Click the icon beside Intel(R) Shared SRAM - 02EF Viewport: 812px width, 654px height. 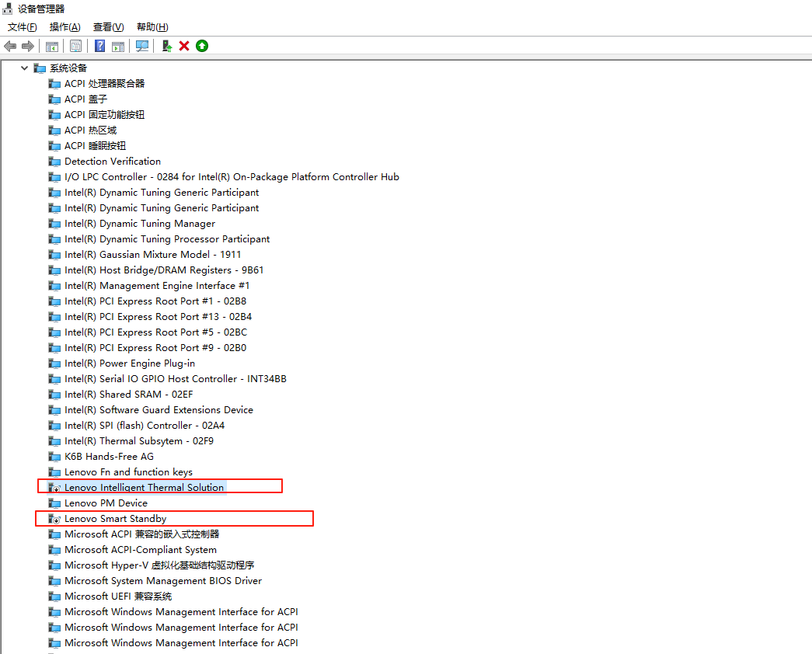[x=54, y=395]
